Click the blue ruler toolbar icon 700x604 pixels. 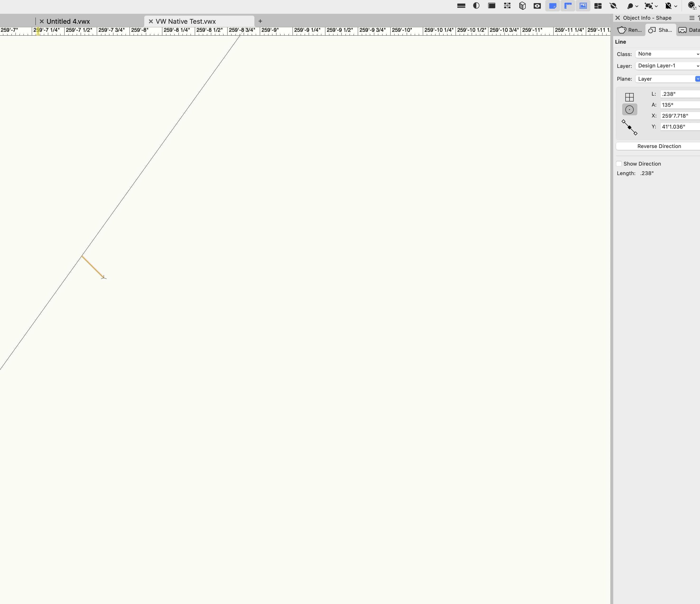[568, 6]
